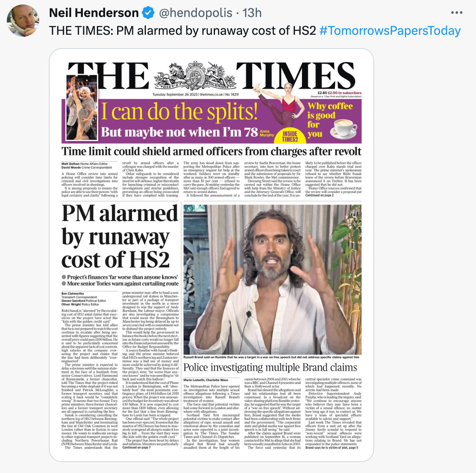Click the 'Time limit could shield armed officers' headline

211,151
